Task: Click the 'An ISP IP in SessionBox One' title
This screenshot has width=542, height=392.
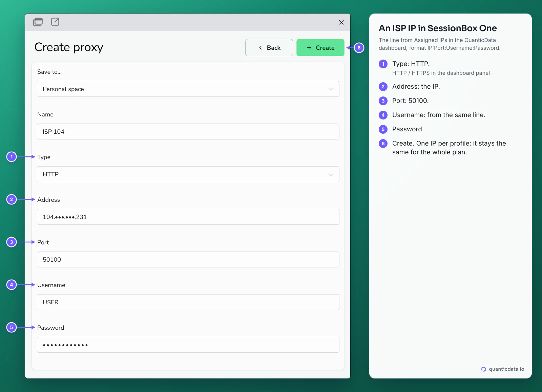Action: (x=438, y=28)
